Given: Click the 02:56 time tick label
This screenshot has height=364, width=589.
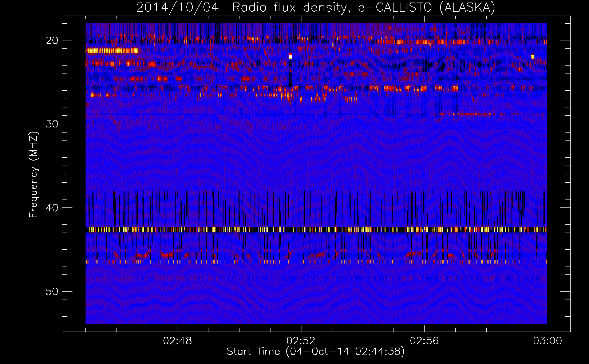Looking at the screenshot, I should [x=424, y=341].
